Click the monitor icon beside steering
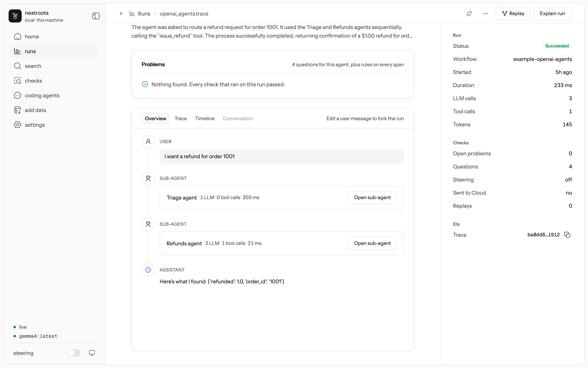Image resolution: width=588 pixels, height=368 pixels. click(92, 353)
